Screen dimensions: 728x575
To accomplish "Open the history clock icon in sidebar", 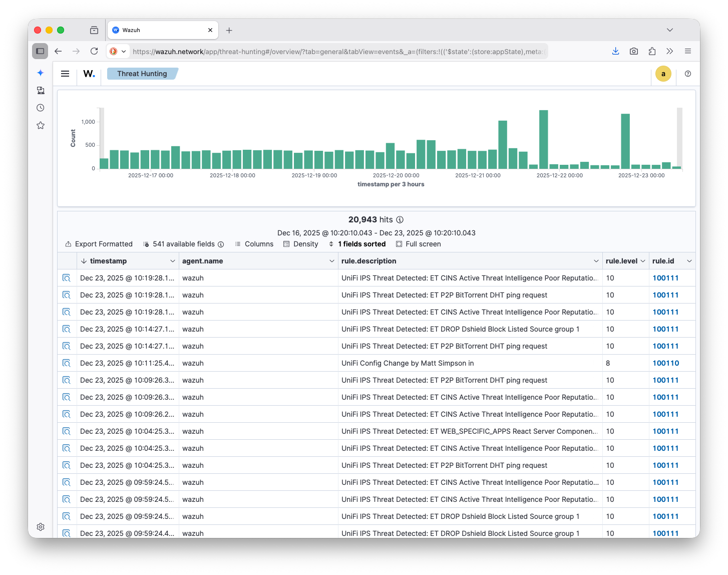I will 41,108.
